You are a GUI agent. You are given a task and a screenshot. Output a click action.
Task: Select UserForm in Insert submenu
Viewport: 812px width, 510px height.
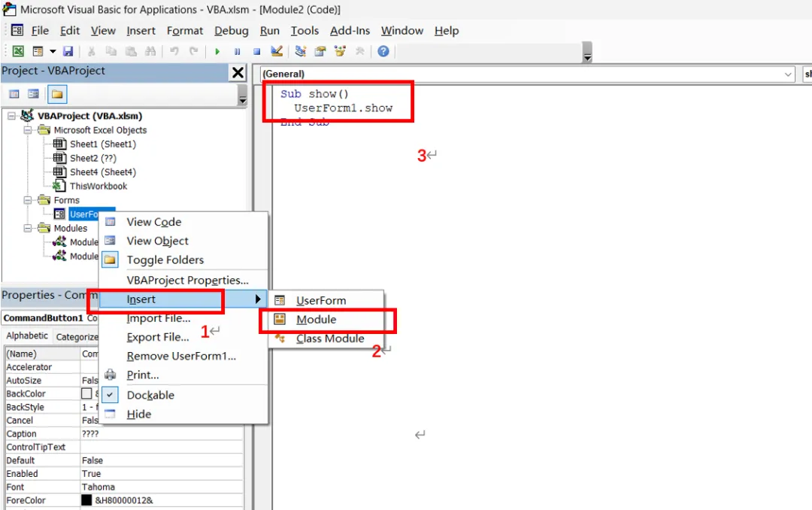[x=326, y=301]
